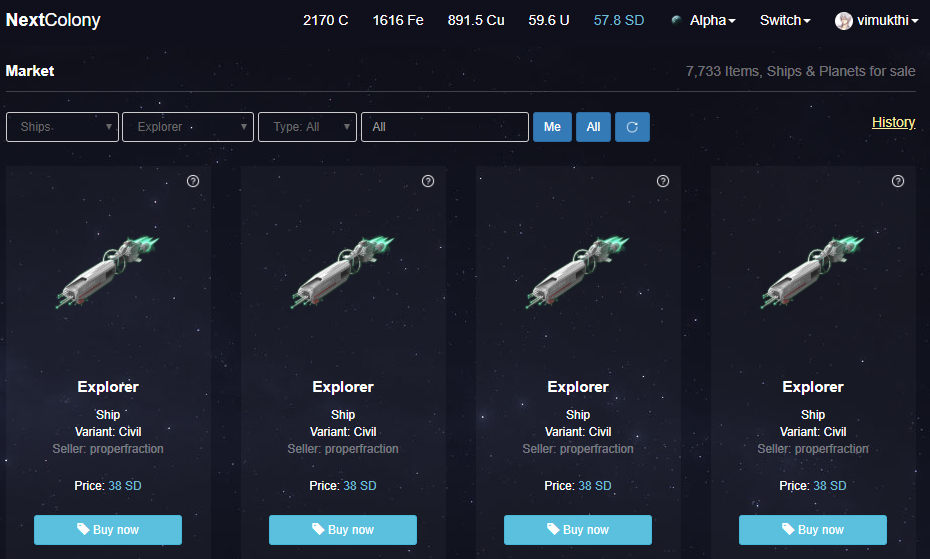This screenshot has height=559, width=930.
Task: Click Buy now on the fourth Explorer
Action: coord(813,530)
